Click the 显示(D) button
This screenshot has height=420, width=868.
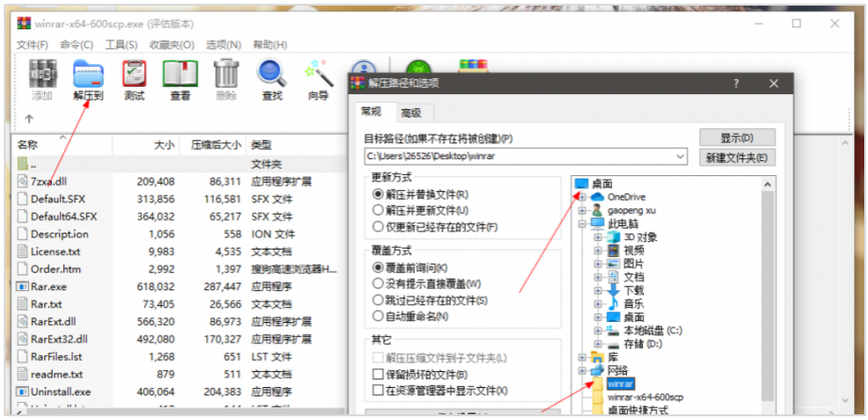(x=737, y=137)
